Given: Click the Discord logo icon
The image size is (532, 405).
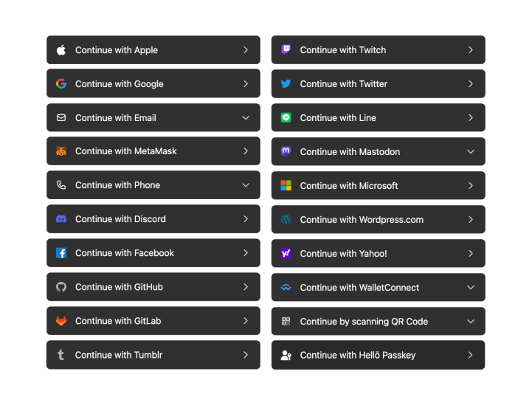Looking at the screenshot, I should (61, 219).
